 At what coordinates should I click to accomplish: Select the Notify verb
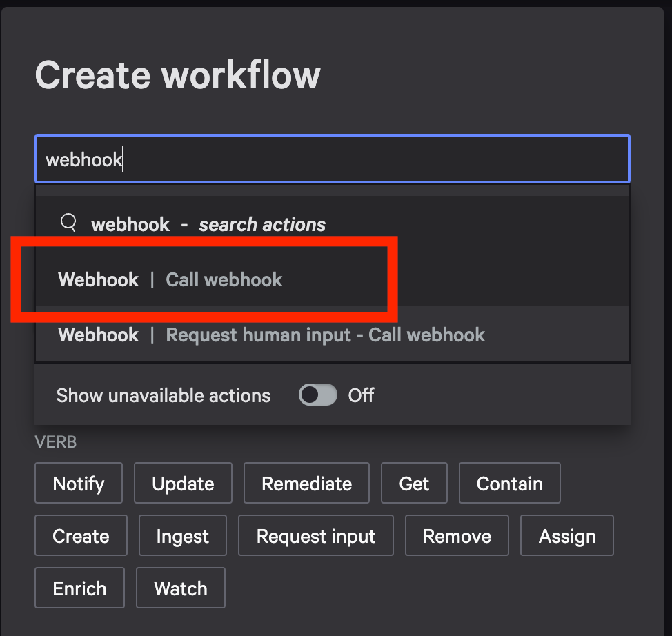(x=78, y=483)
